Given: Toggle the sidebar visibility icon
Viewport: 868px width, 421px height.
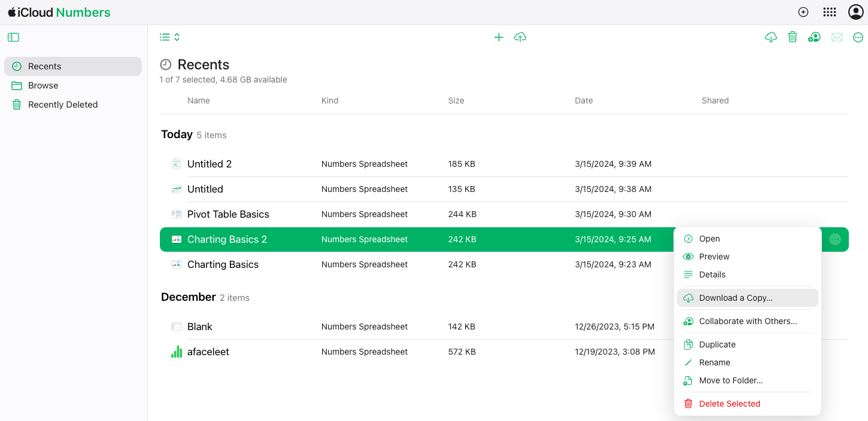Looking at the screenshot, I should [x=13, y=37].
